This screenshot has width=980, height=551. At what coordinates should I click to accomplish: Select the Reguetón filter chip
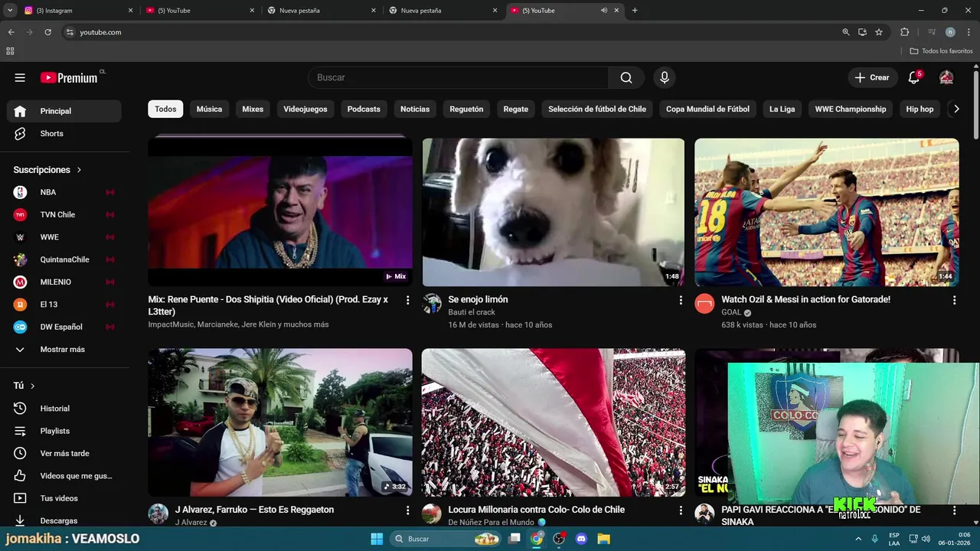(x=466, y=109)
